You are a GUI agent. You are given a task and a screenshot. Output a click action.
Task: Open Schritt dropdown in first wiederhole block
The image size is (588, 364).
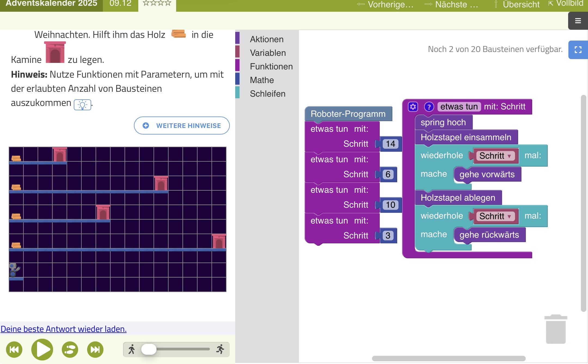(x=509, y=156)
